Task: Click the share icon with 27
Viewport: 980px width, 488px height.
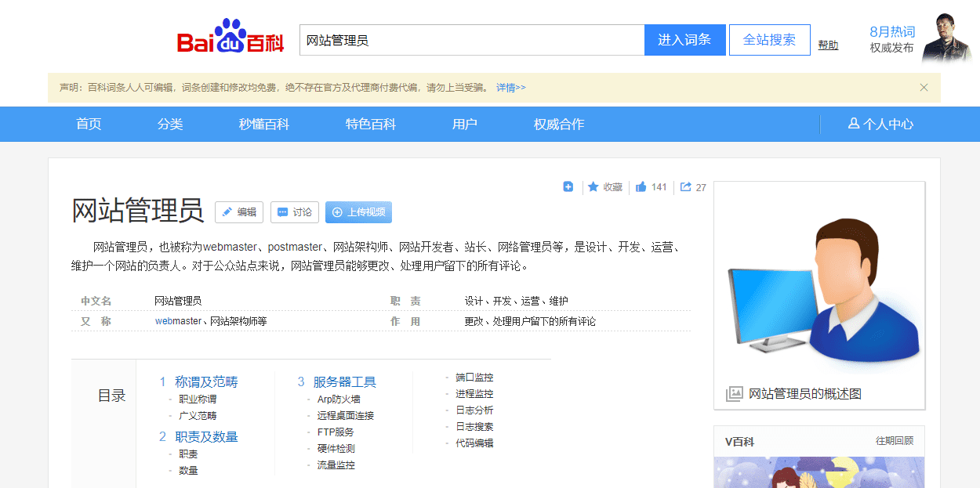Action: point(685,186)
